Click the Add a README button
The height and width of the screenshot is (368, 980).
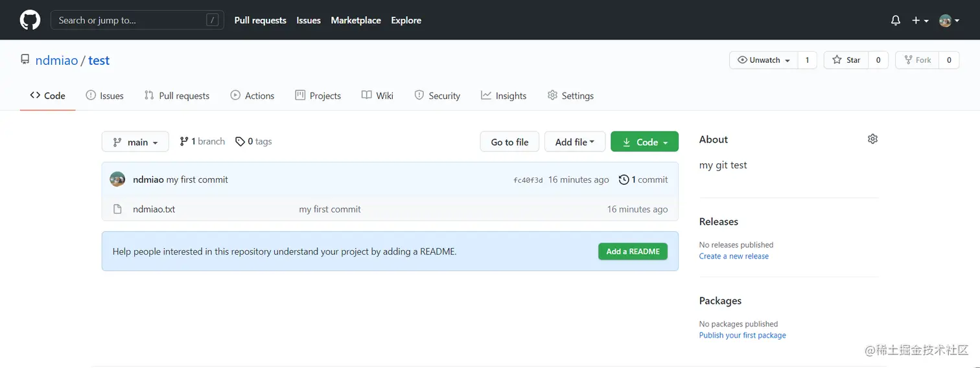click(x=633, y=251)
